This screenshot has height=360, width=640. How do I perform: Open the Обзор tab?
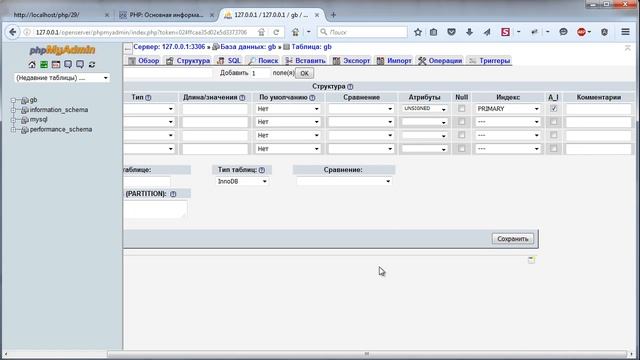[x=144, y=60]
